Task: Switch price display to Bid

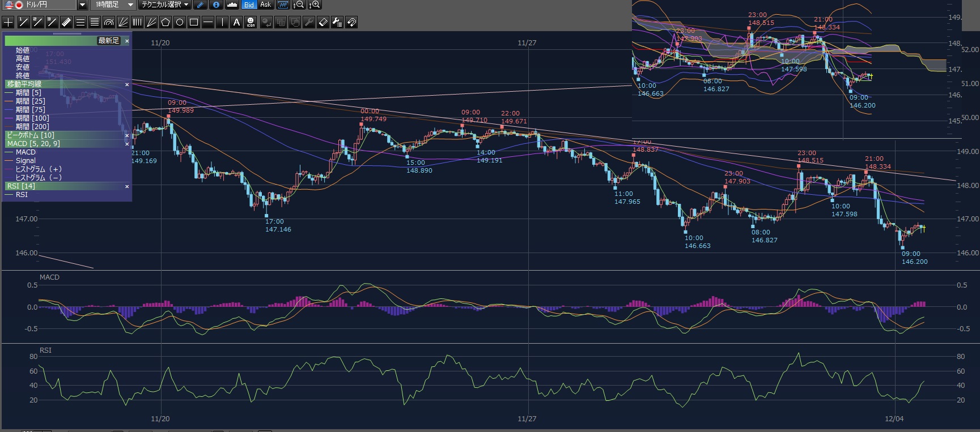Action: pos(249,5)
